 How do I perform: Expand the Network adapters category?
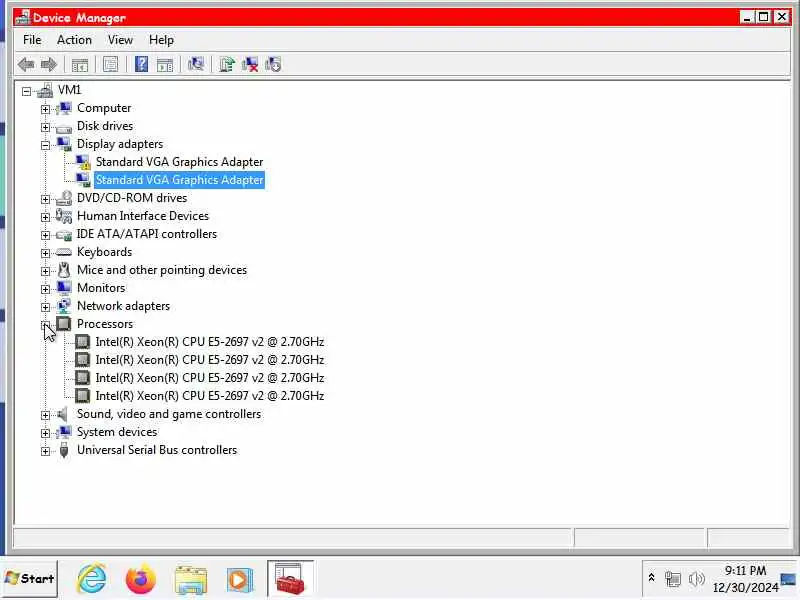(45, 307)
